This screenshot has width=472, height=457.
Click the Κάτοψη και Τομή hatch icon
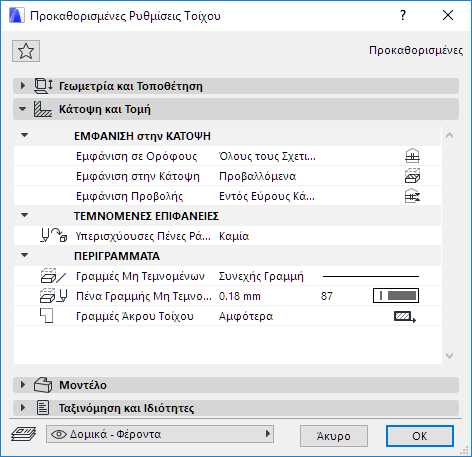pyautogui.click(x=43, y=109)
